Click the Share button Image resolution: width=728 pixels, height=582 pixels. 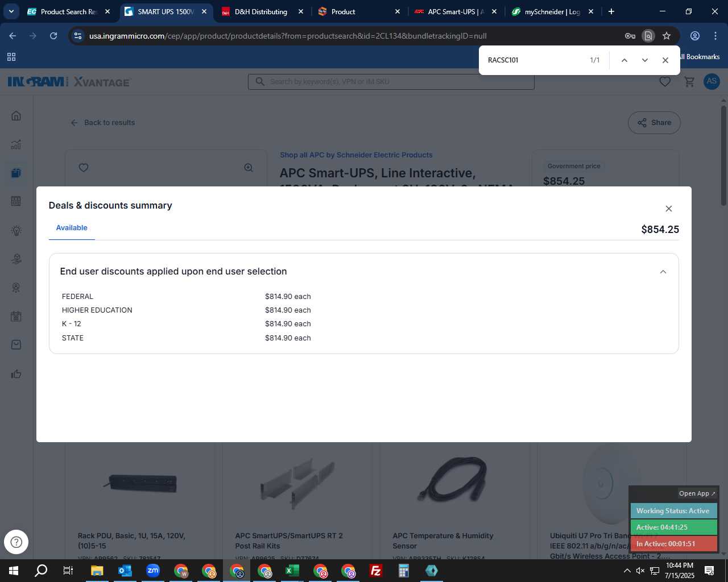[x=654, y=123]
